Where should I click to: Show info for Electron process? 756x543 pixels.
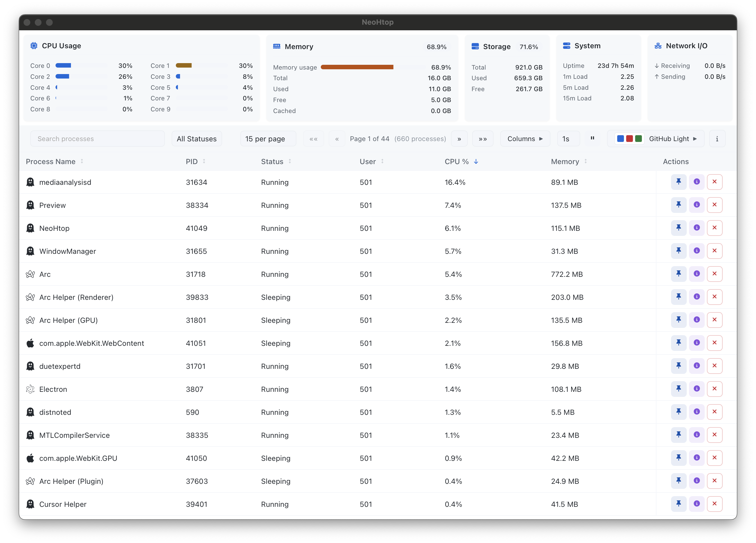coord(696,389)
